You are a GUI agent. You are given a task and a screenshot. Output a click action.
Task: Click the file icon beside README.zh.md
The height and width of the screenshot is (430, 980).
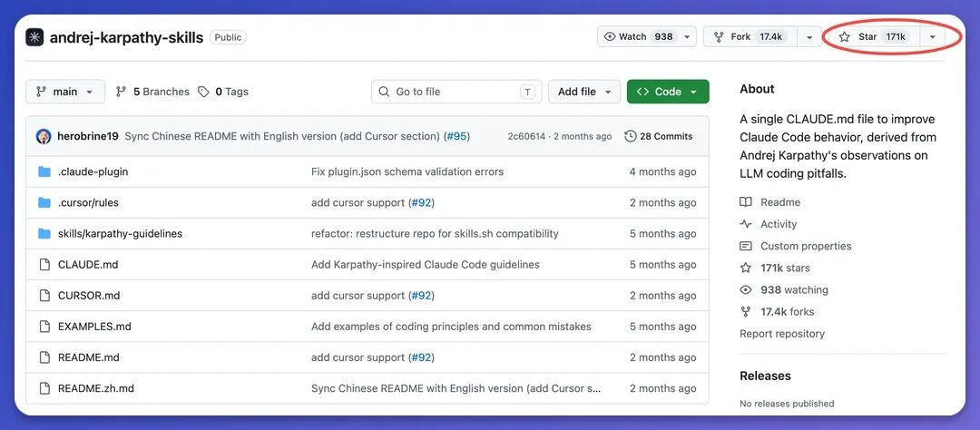44,388
